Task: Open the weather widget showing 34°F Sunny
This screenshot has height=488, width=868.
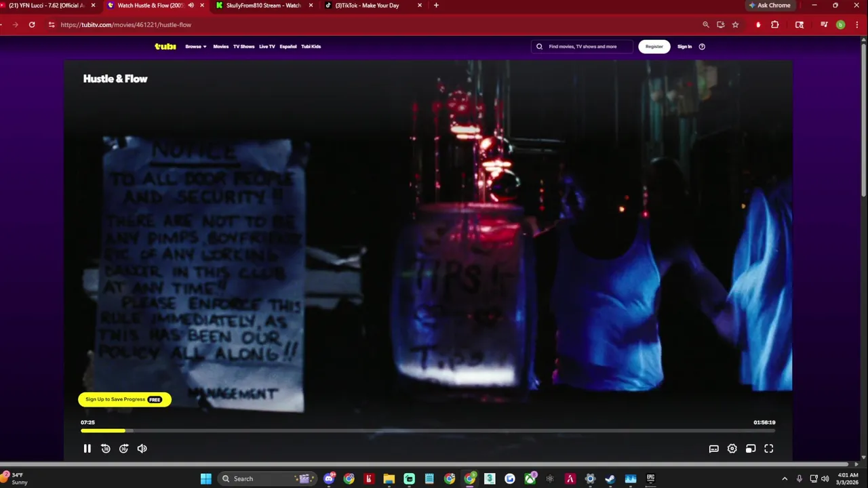Action: [x=15, y=479]
